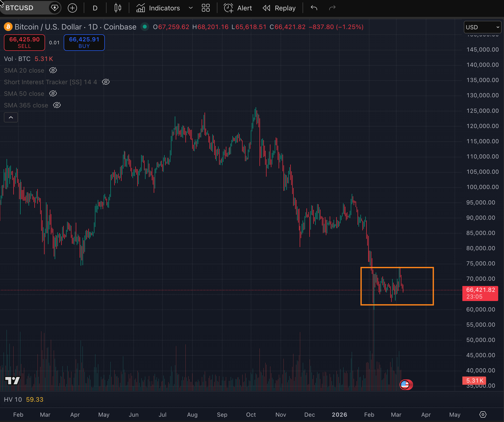Toggle Short Interest Tracker visibility eye
Image resolution: width=504 pixels, height=422 pixels.
pos(106,82)
